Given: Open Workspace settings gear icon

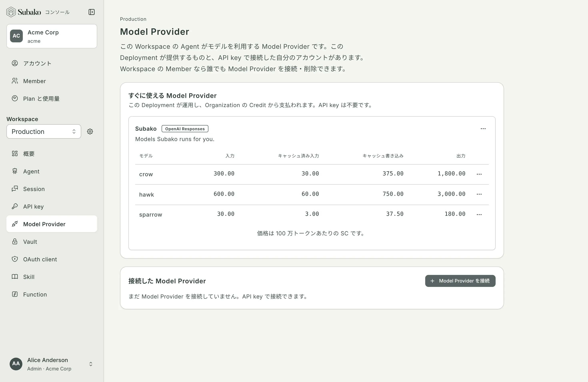Looking at the screenshot, I should 90,131.
